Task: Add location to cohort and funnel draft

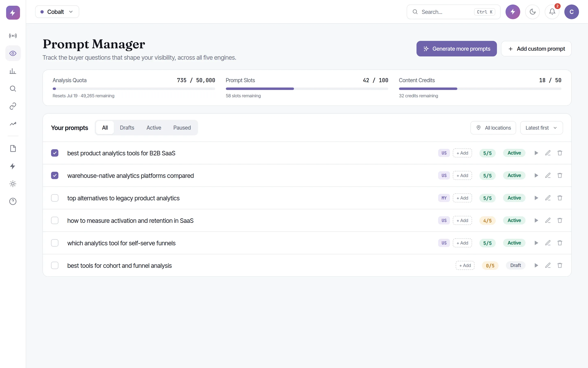Action: point(465,266)
